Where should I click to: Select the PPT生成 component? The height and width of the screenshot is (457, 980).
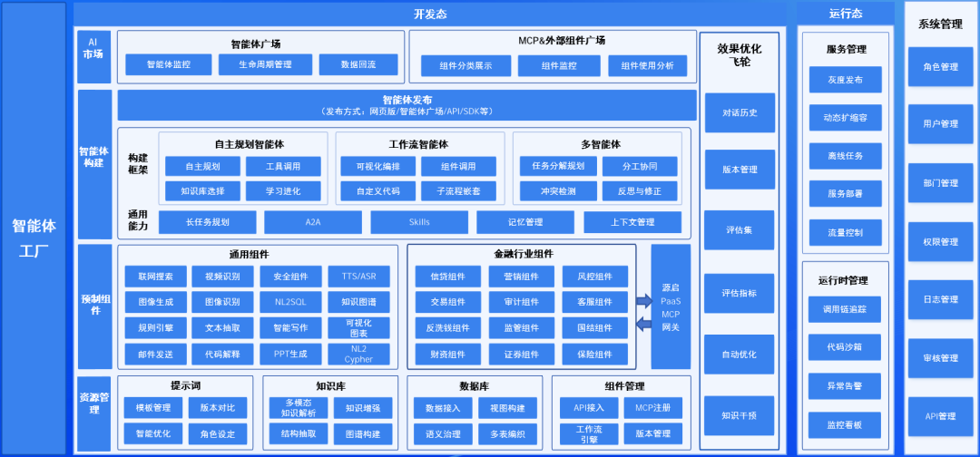(x=290, y=354)
